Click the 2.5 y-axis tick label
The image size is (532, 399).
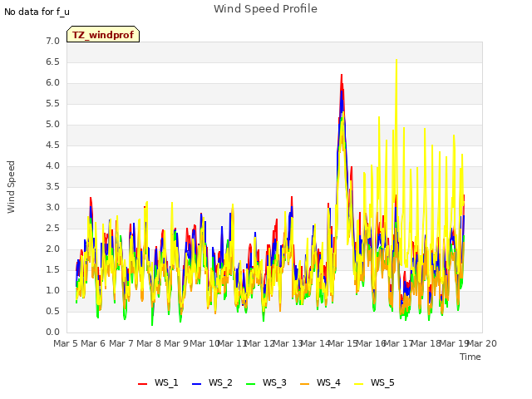(52, 229)
